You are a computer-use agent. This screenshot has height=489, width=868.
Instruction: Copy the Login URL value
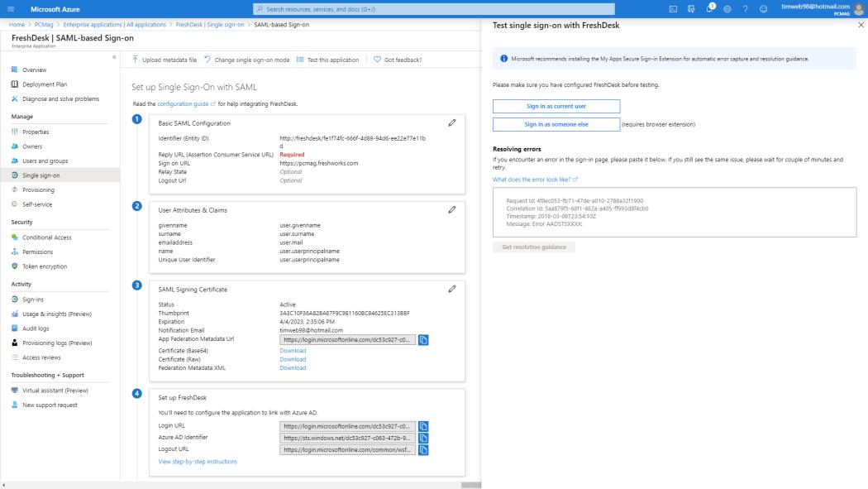tap(423, 426)
